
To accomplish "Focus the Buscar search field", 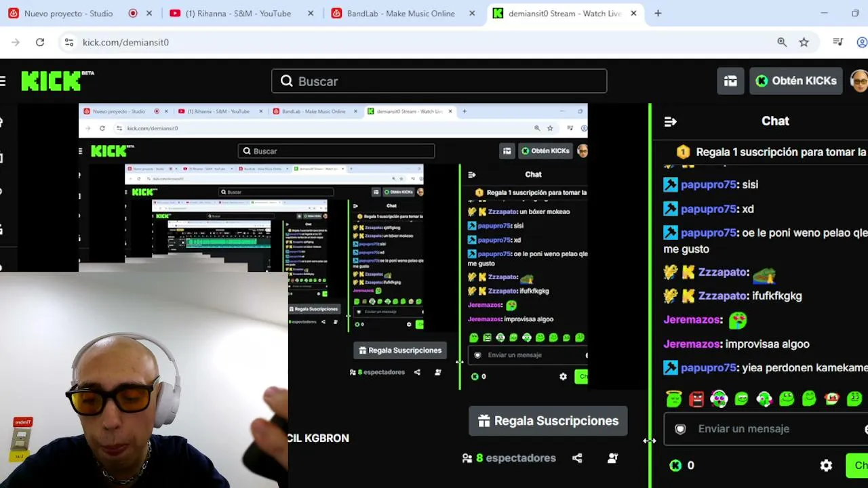I will pyautogui.click(x=439, y=81).
